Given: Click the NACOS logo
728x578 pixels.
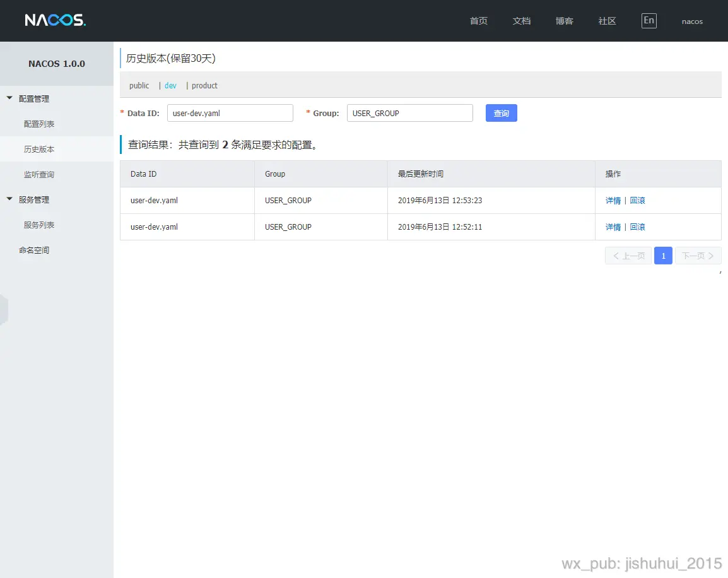Looking at the screenshot, I should click(x=56, y=20).
